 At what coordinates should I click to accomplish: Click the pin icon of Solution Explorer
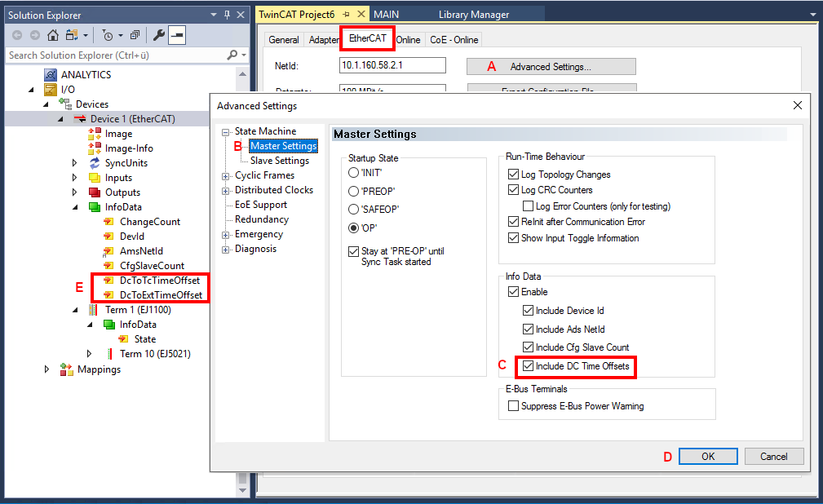point(227,15)
